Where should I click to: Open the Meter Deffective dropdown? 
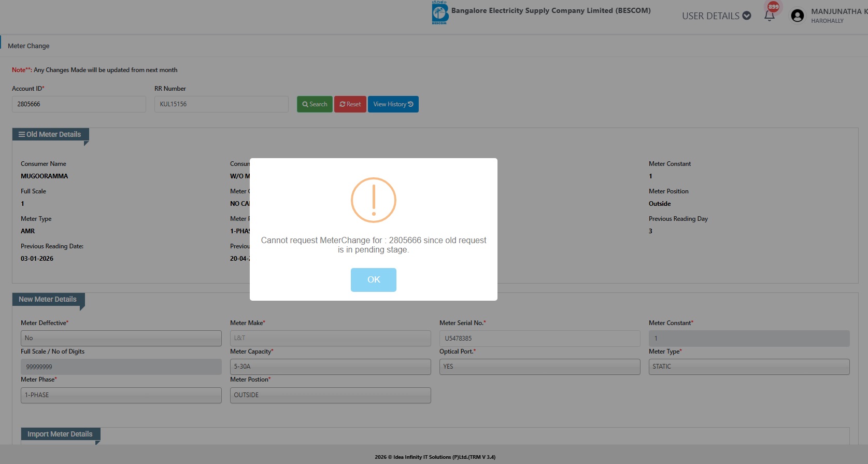(x=121, y=338)
